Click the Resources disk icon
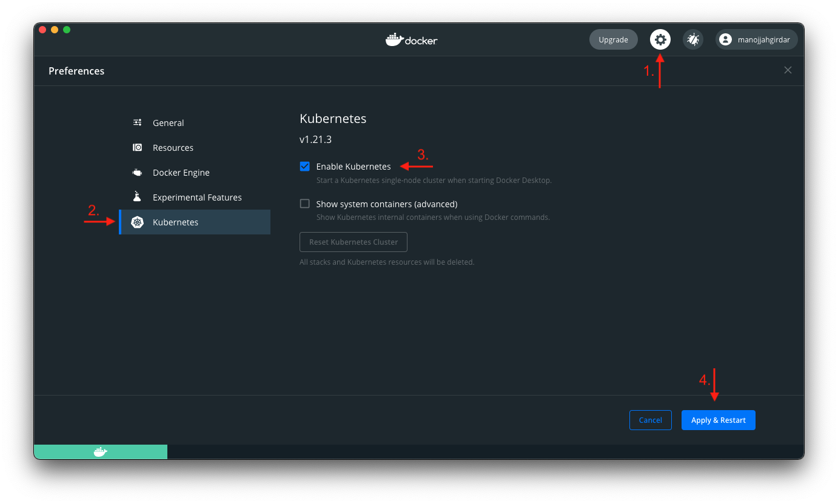Screen dimensions: 838x504 coord(138,147)
